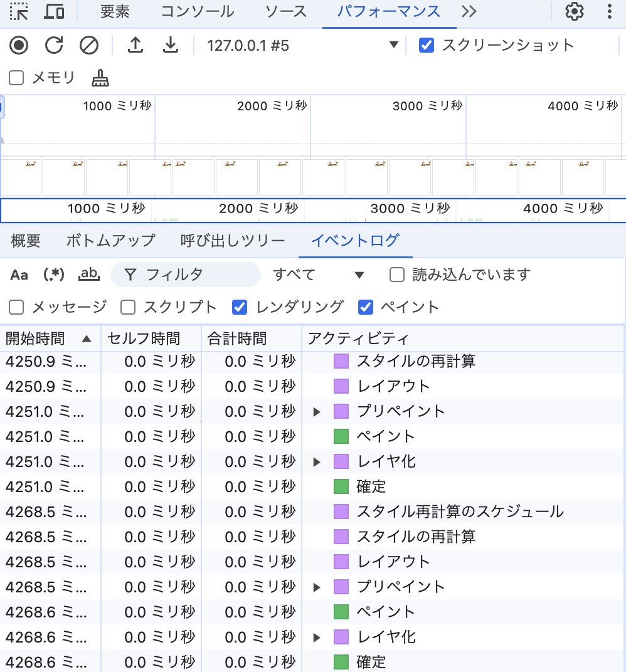Download the current performance profile
The image size is (626, 672).
tap(170, 45)
